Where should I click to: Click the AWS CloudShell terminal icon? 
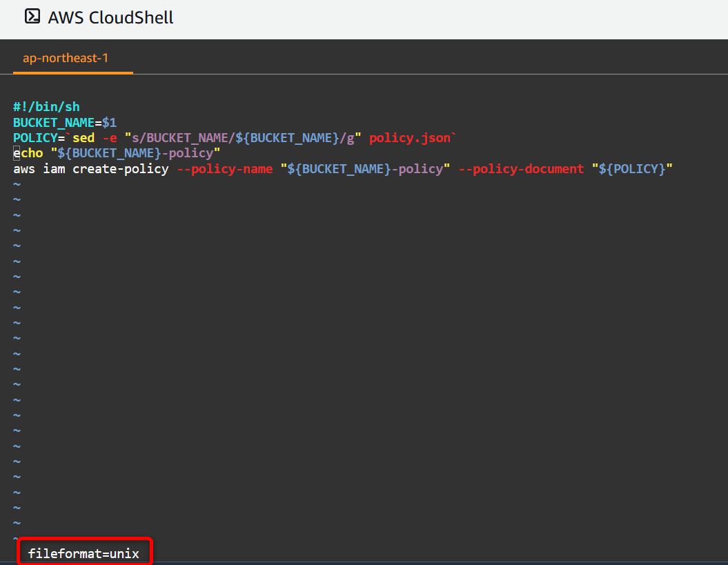click(32, 17)
